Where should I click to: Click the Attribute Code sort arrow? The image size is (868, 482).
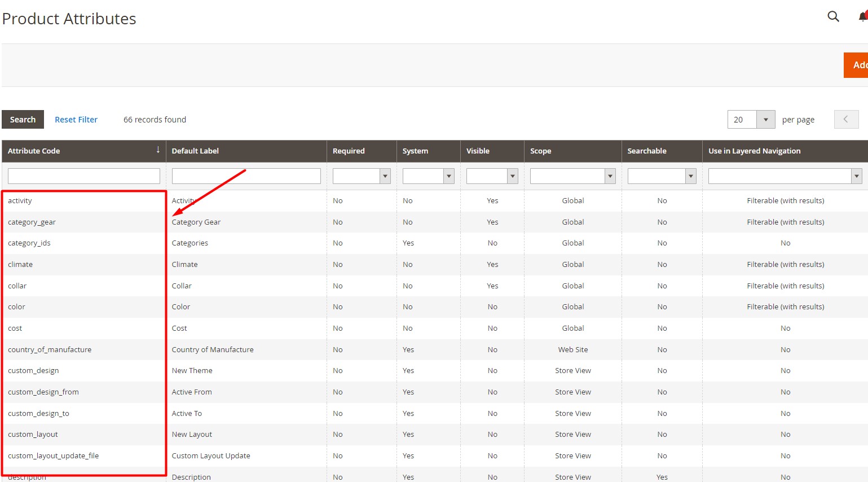pos(158,150)
